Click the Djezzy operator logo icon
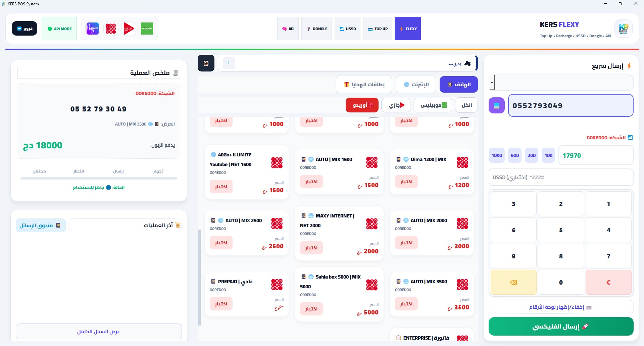Screen dimensions: 644x346 (129, 29)
